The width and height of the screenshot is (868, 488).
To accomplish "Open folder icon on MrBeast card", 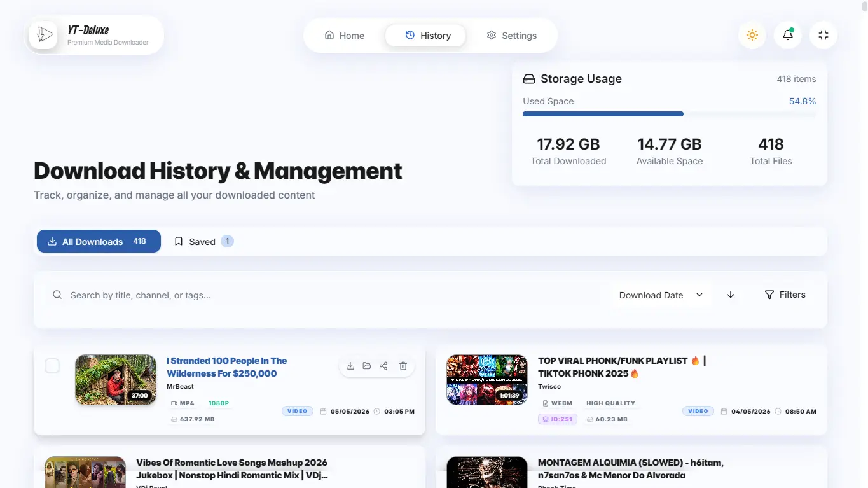I will click(367, 366).
